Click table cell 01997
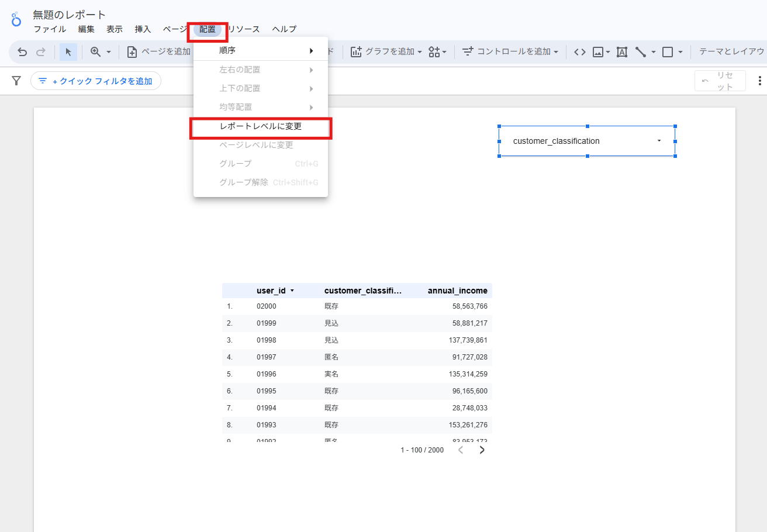This screenshot has width=767, height=532. point(266,357)
